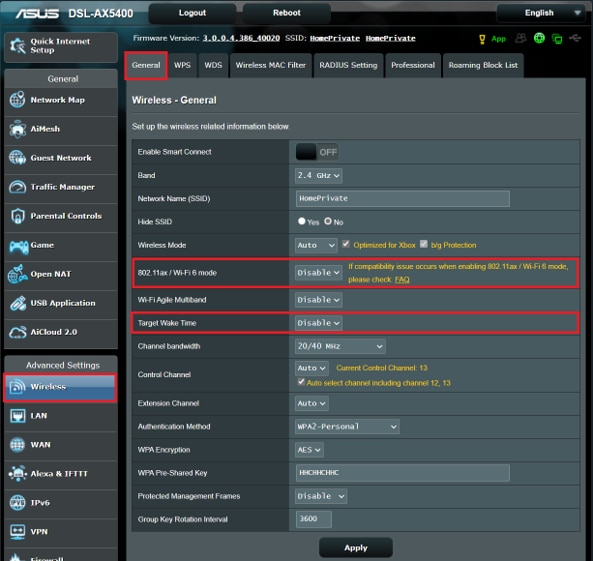Open the Extension Channel dropdown
This screenshot has height=561, width=593.
click(312, 404)
